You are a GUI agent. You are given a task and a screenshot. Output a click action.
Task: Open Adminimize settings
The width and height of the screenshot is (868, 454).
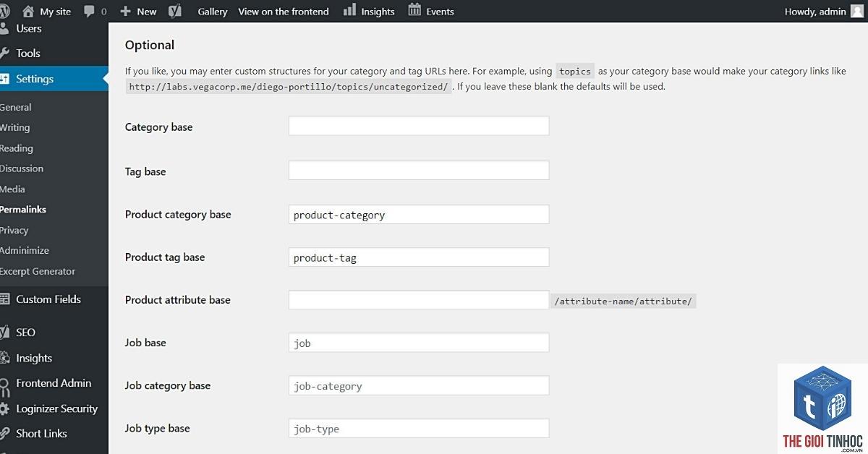[x=25, y=250]
